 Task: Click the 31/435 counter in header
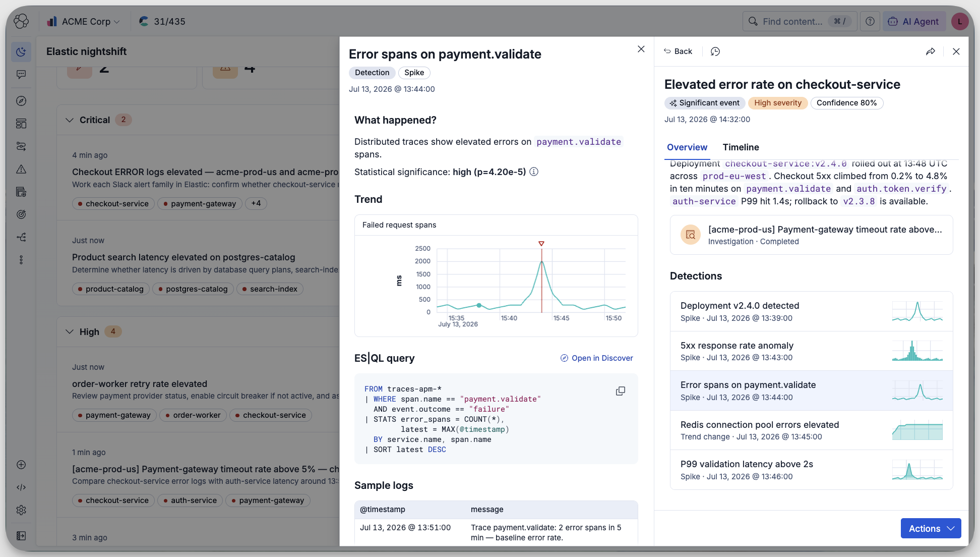(162, 21)
